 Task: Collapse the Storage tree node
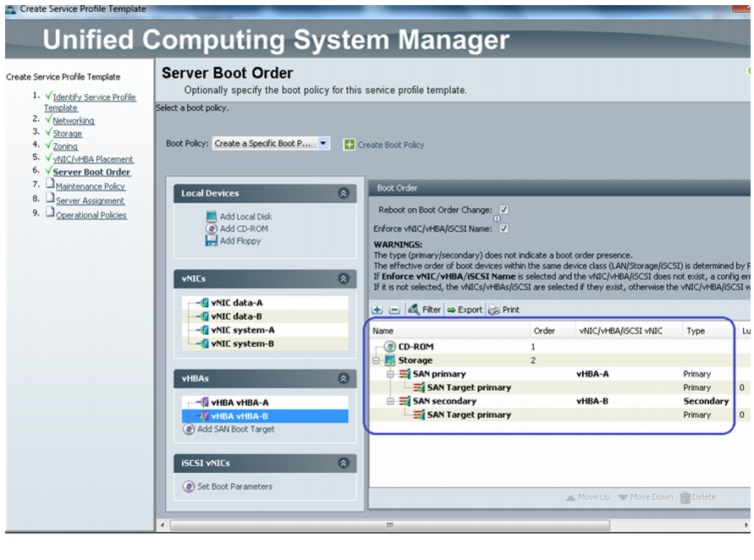[x=376, y=360]
